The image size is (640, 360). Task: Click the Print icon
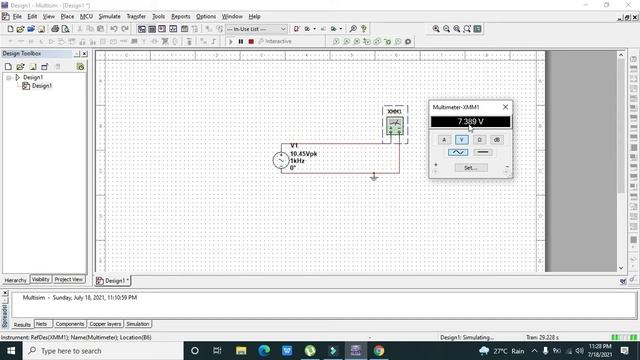(55, 29)
